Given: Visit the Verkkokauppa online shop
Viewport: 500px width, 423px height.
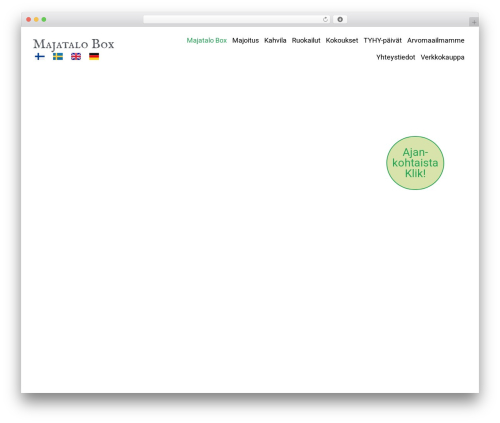Looking at the screenshot, I should pyautogui.click(x=443, y=57).
